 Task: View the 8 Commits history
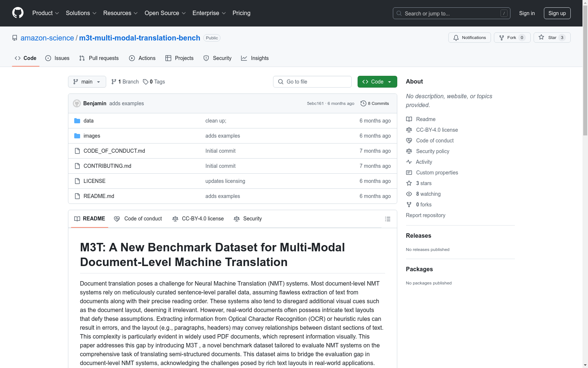(375, 103)
